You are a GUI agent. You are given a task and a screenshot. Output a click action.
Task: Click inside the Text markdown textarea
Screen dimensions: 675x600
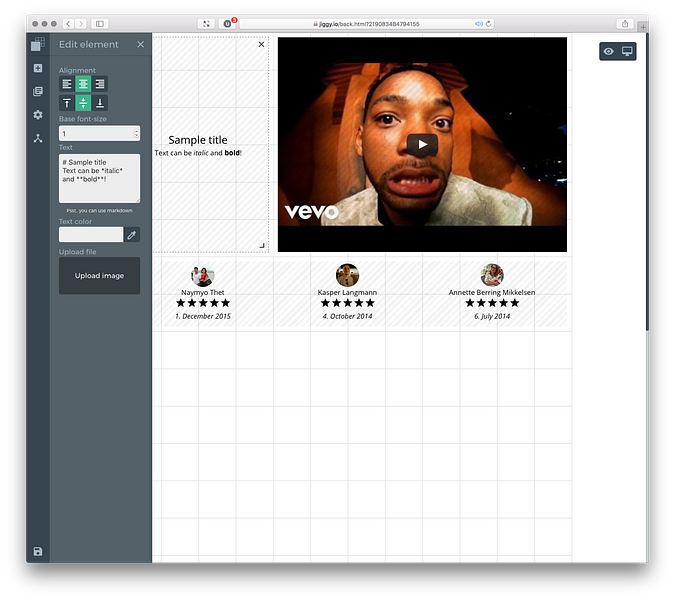(99, 178)
